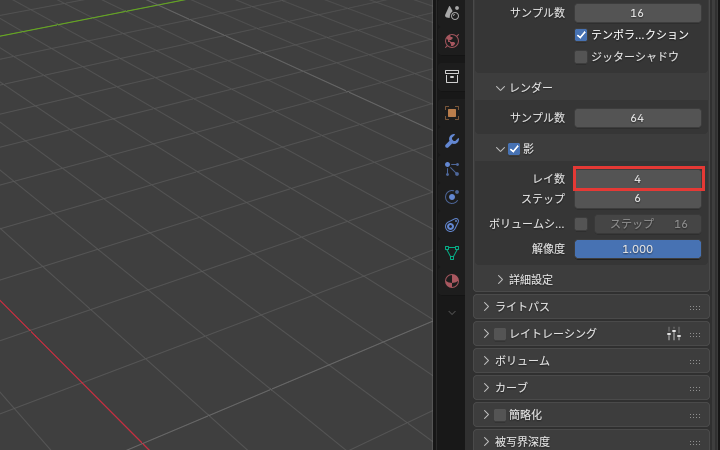Expand the カーブ panel

pyautogui.click(x=486, y=388)
